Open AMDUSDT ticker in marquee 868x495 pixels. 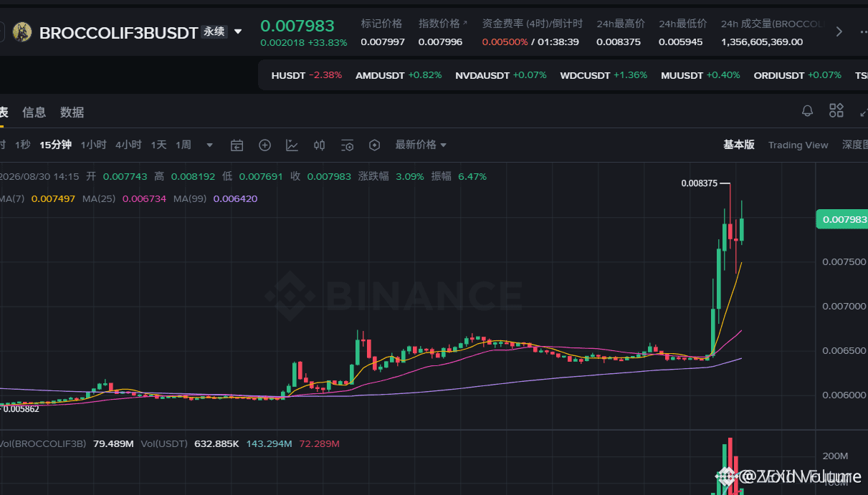click(399, 75)
